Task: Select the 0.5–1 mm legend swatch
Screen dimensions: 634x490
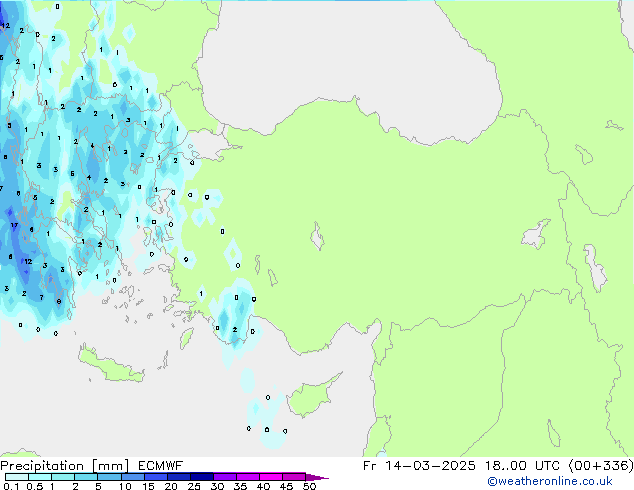Action: pos(40,477)
